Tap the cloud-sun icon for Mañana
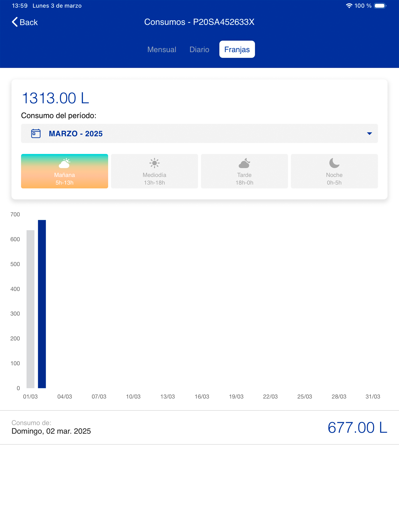Image resolution: width=399 pixels, height=532 pixels. pos(64,163)
